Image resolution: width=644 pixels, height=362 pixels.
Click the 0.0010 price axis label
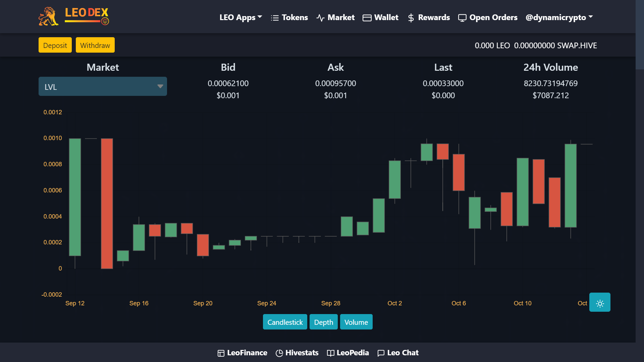[x=53, y=138]
